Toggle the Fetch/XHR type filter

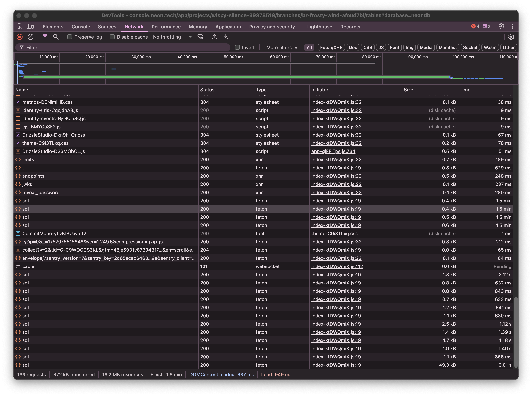pyautogui.click(x=331, y=47)
